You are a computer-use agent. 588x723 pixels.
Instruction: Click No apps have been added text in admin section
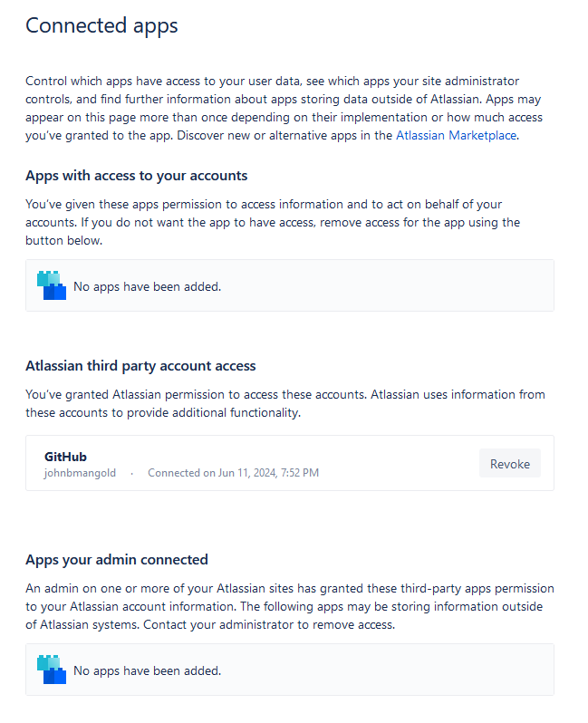click(x=148, y=670)
